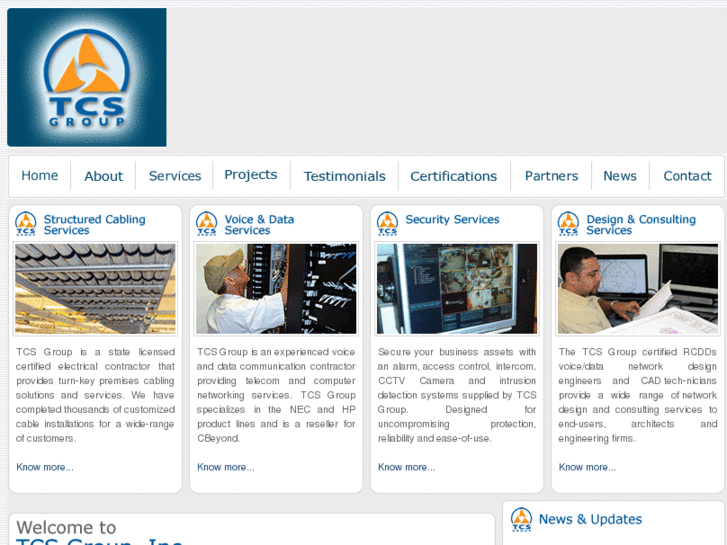Click Know more under Design & Consulting
Image resolution: width=727 pixels, height=545 pixels.
[587, 467]
